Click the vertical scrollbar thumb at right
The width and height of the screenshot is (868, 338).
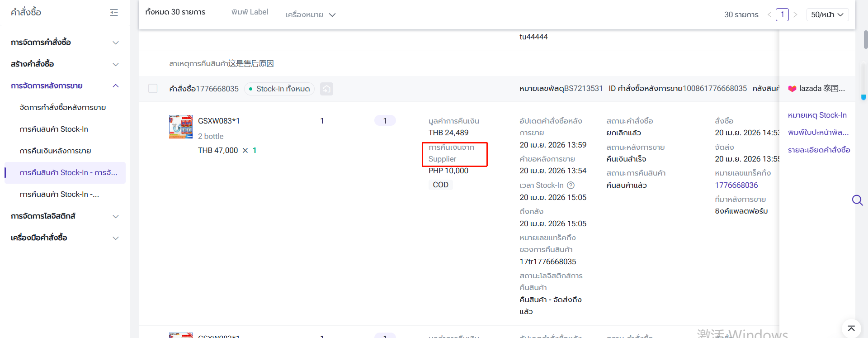coord(865,40)
